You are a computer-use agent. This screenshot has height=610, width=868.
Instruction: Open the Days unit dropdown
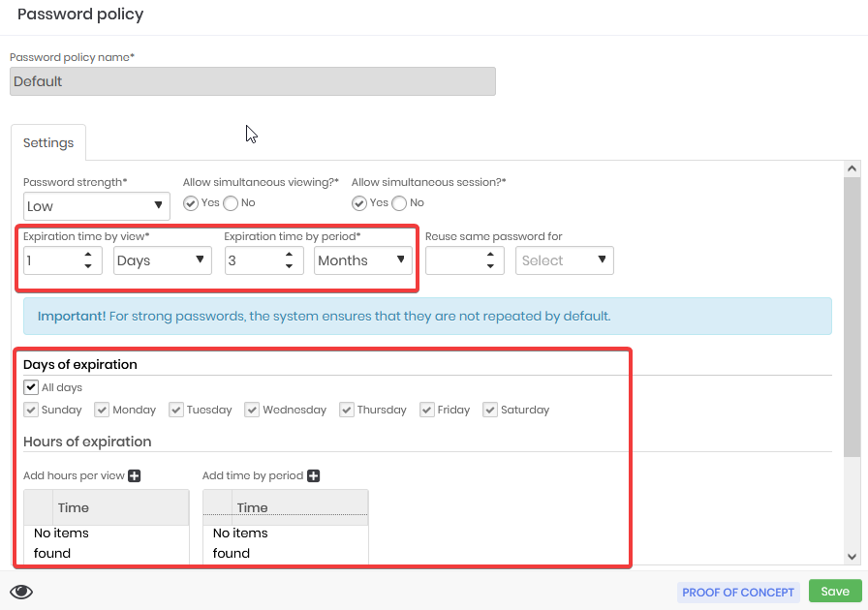[162, 260]
